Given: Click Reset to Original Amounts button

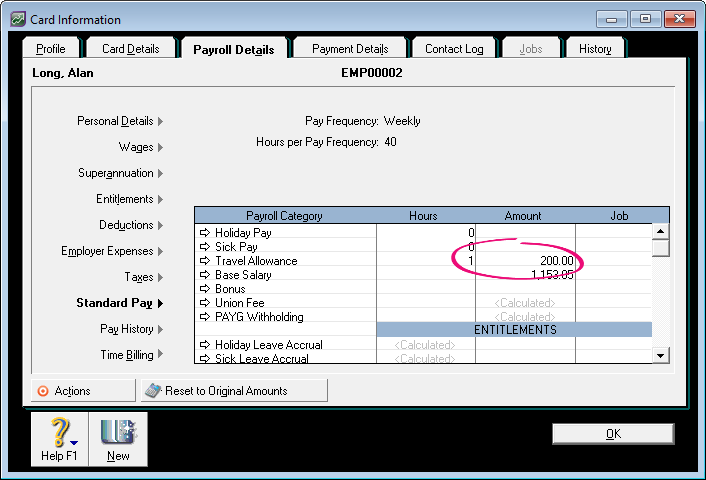Looking at the screenshot, I should coord(233,391).
